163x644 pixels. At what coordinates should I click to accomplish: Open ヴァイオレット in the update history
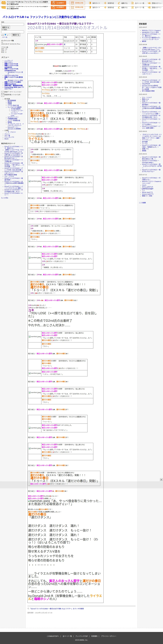pyautogui.click(x=147, y=140)
